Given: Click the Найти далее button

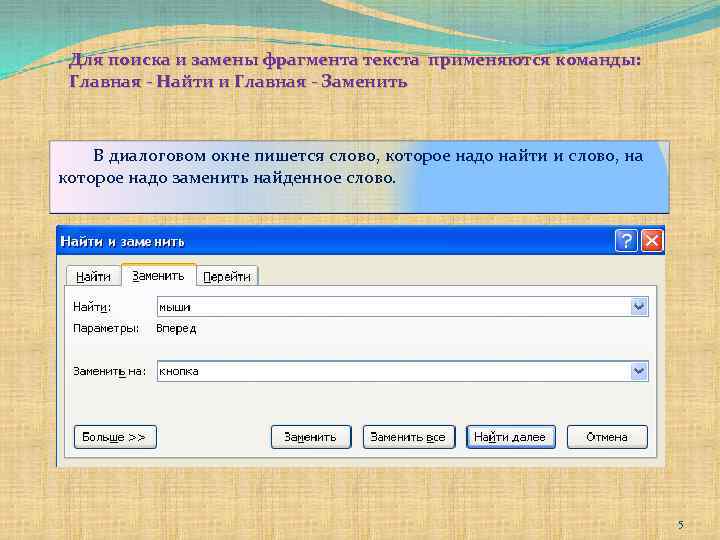Looking at the screenshot, I should tap(511, 437).
